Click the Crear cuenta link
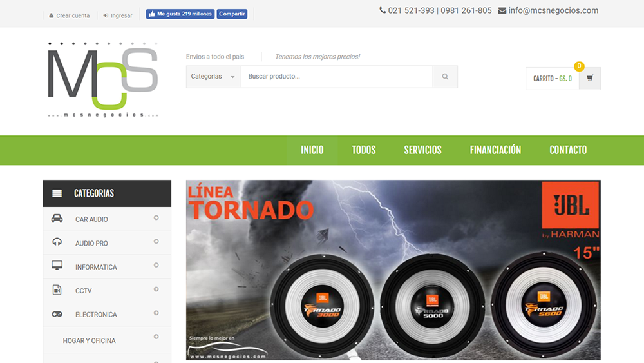This screenshot has height=363, width=644. click(73, 15)
